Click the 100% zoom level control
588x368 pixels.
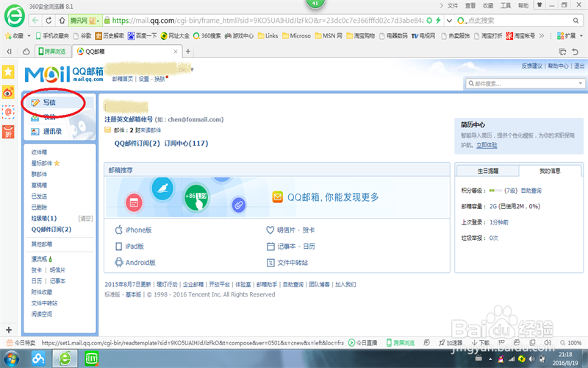pos(571,342)
